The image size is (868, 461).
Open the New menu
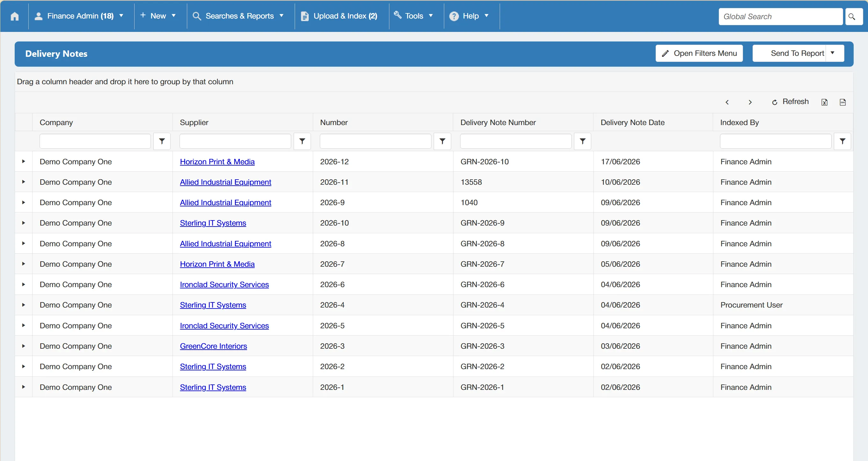(158, 16)
